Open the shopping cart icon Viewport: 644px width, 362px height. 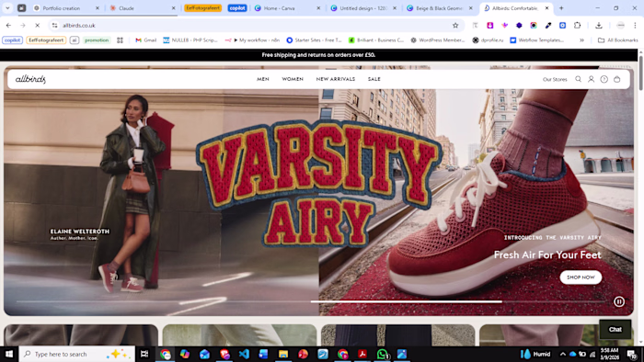pyautogui.click(x=617, y=79)
